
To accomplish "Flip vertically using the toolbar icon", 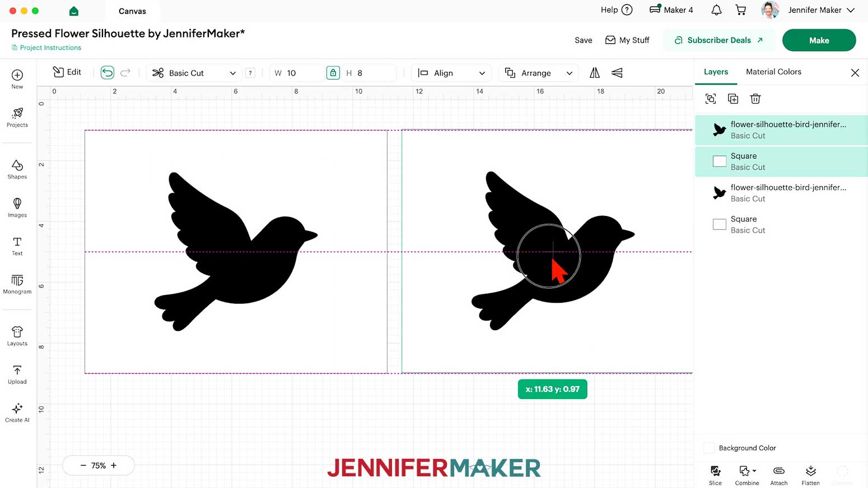I will click(617, 73).
